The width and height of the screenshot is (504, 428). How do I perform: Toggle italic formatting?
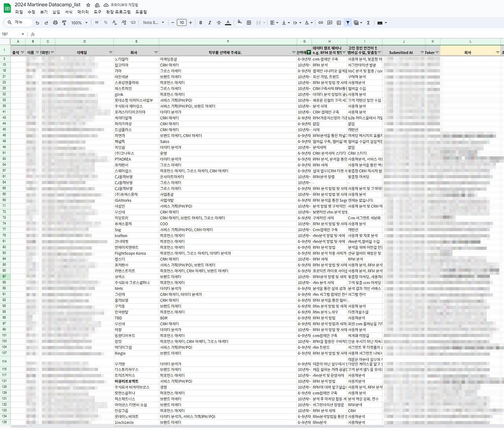click(209, 23)
